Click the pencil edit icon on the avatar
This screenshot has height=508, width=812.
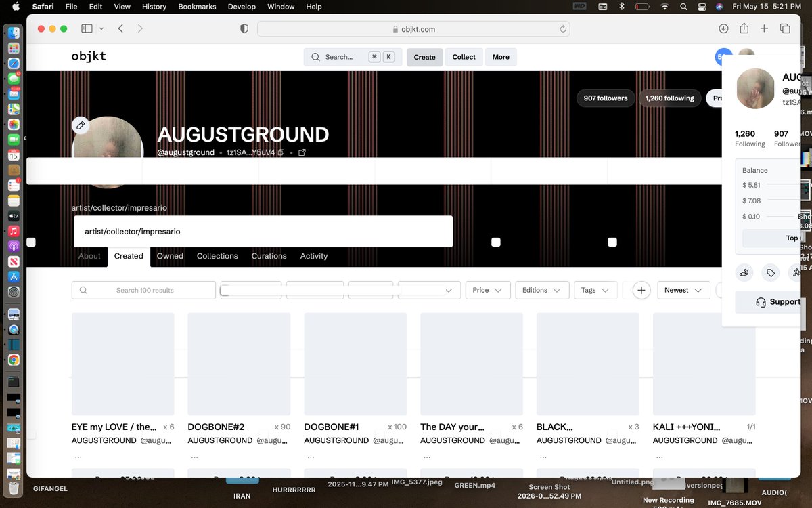(81, 125)
